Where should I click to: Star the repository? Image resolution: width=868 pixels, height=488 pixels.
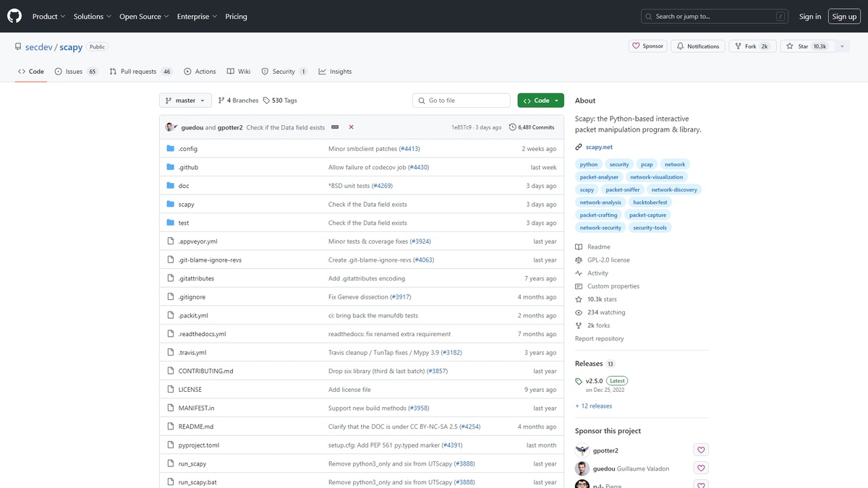pyautogui.click(x=807, y=46)
